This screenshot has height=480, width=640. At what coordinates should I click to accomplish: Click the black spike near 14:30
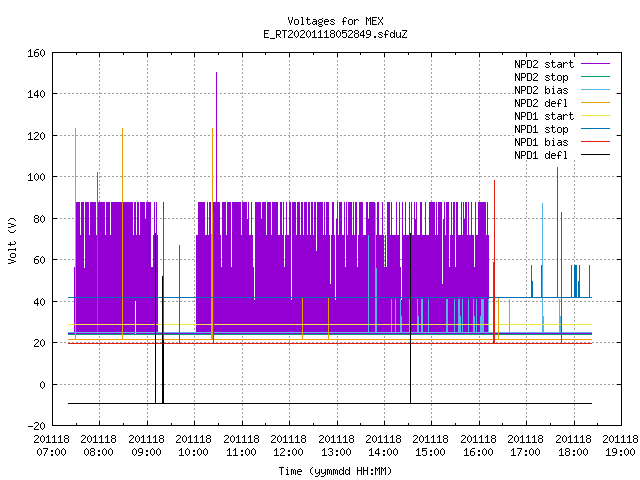(x=411, y=318)
